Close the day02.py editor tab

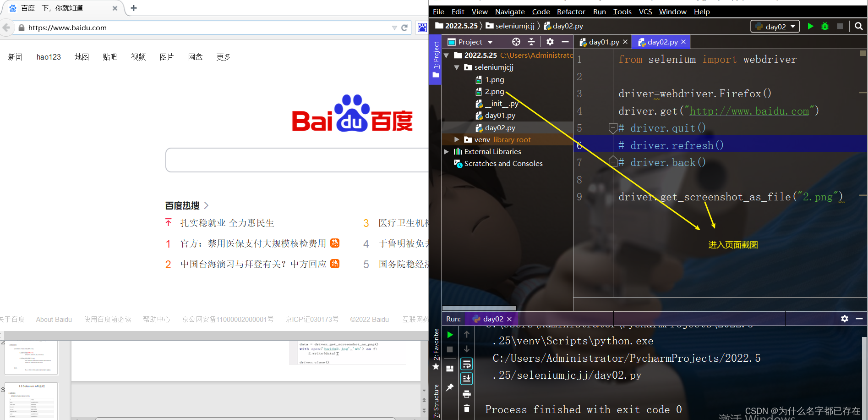[683, 42]
